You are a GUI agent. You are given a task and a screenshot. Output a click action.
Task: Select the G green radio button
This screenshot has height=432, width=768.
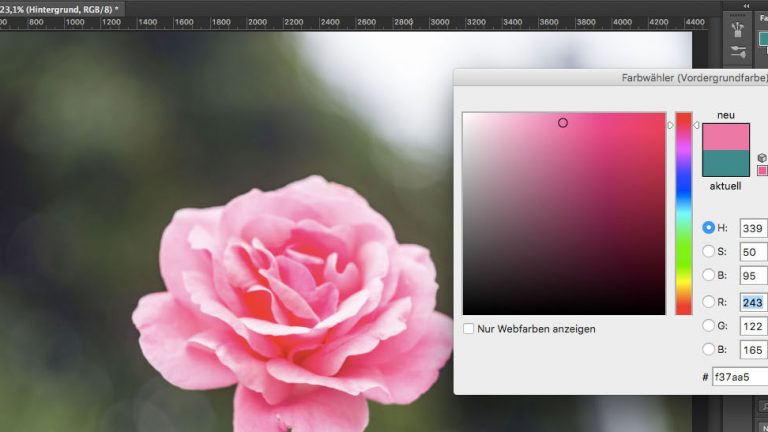tap(709, 325)
